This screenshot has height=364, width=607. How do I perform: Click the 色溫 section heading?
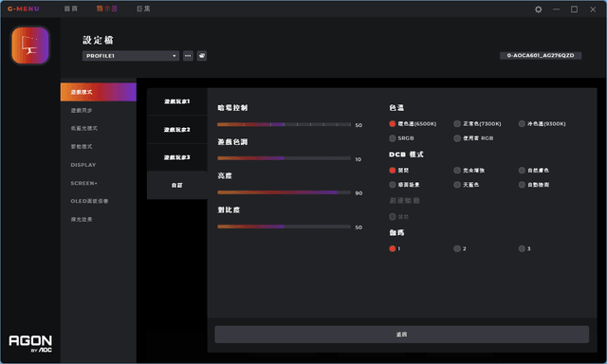pyautogui.click(x=396, y=107)
